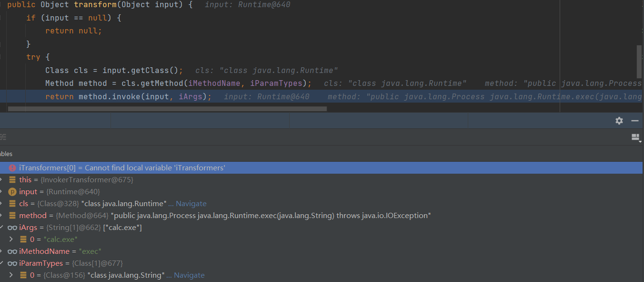
Task: Expand the Class@156 element under iParamTypes
Action: pyautogui.click(x=11, y=275)
